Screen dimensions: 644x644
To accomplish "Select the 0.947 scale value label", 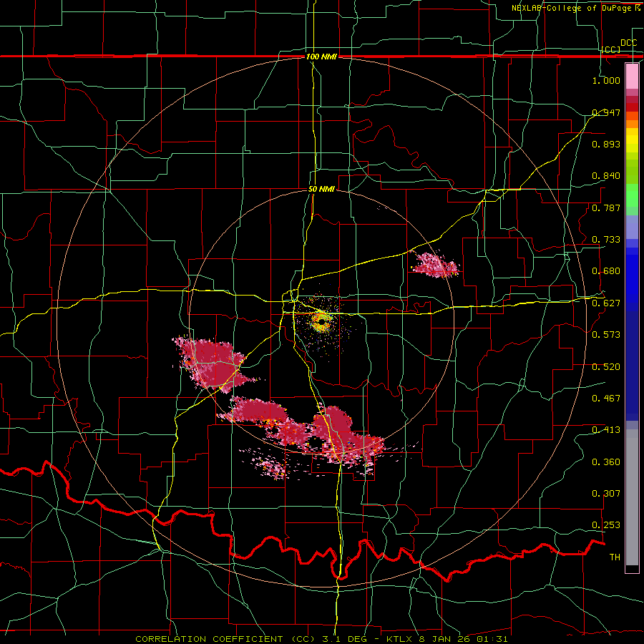I will point(606,112).
